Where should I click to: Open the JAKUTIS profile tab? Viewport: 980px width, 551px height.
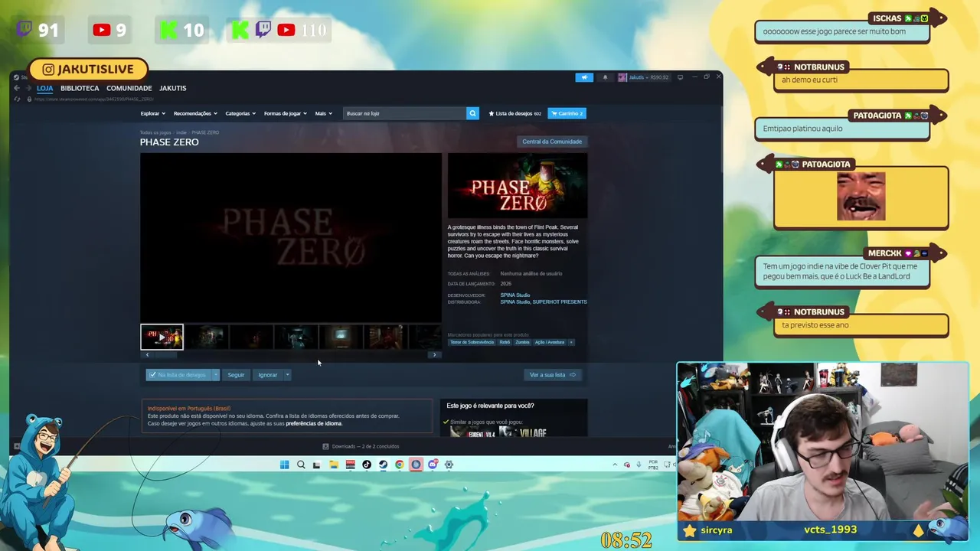[x=172, y=88]
